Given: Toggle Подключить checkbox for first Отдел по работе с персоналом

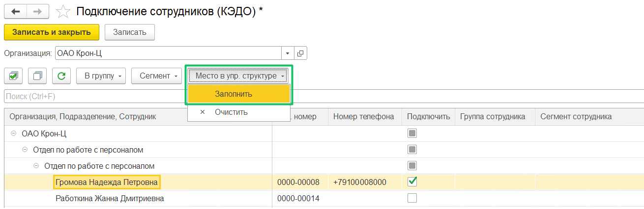Looking at the screenshot, I should click(412, 150).
